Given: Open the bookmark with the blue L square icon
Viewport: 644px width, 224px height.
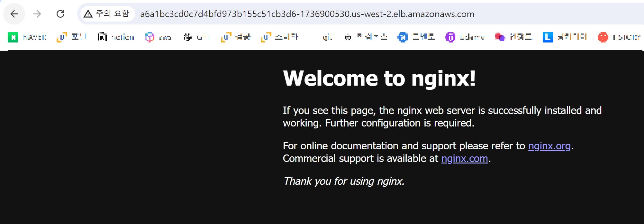Looking at the screenshot, I should 565,37.
